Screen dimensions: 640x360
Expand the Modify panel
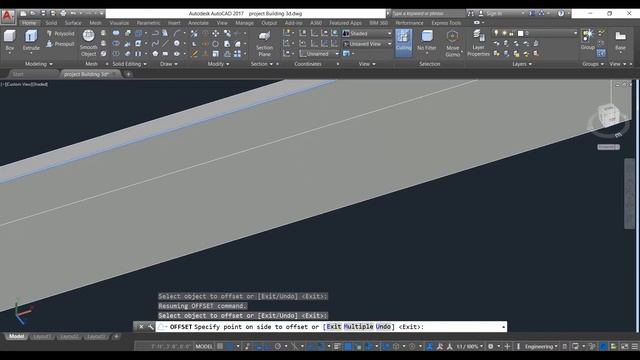218,64
